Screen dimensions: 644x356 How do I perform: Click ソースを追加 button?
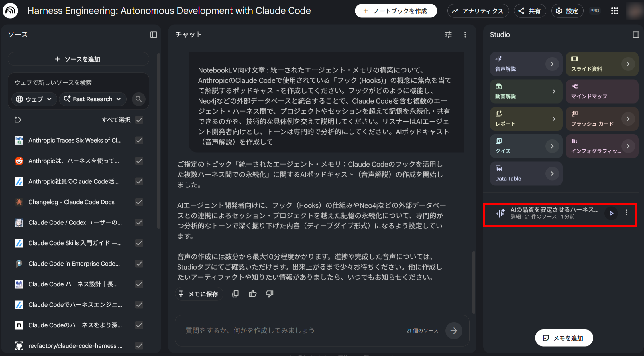78,59
